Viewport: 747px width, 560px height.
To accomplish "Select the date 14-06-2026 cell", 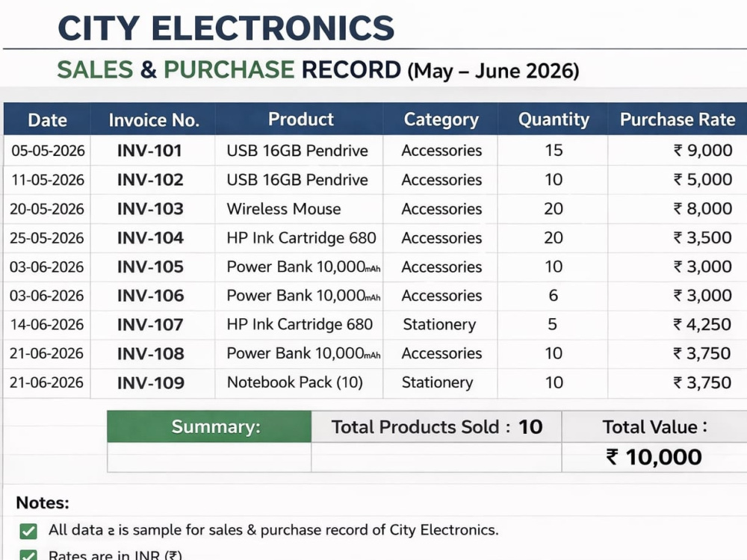I will click(47, 324).
